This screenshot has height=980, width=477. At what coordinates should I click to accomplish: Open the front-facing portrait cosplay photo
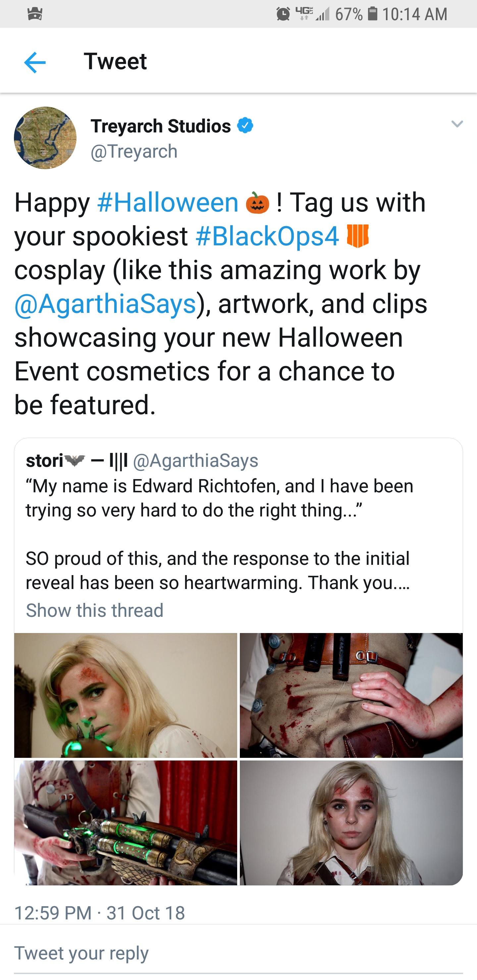351,822
